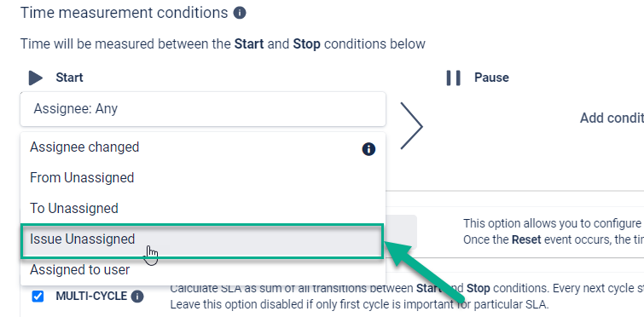Click grey field partly hidden behind dropdown list
Image resolution: width=644 pixels, height=317 pixels.
401,232
